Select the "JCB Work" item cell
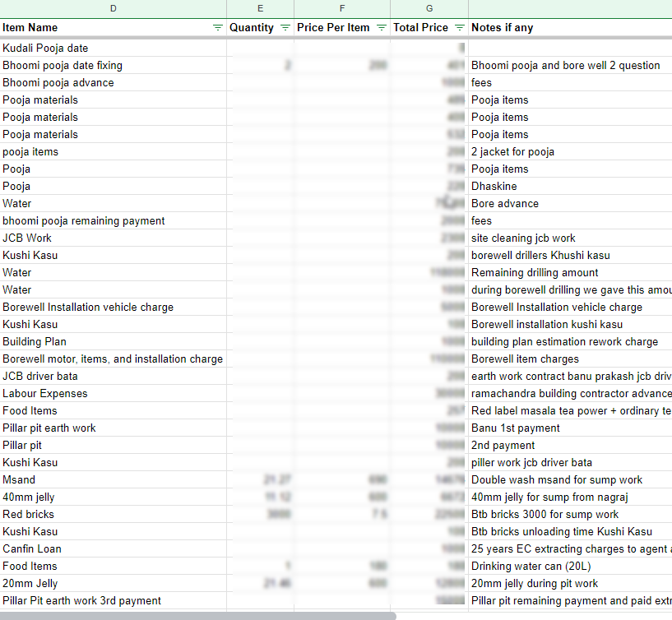 (114, 238)
